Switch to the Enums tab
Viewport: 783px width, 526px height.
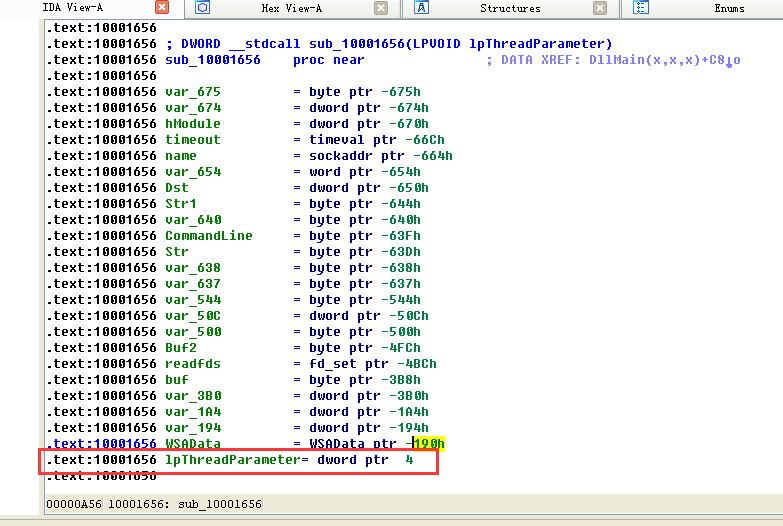coord(729,8)
